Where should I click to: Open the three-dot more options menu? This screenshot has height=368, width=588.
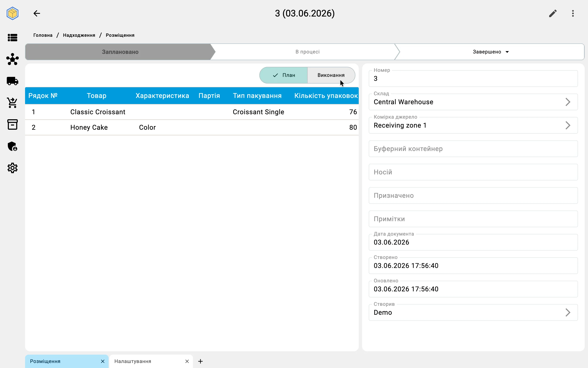click(x=573, y=13)
